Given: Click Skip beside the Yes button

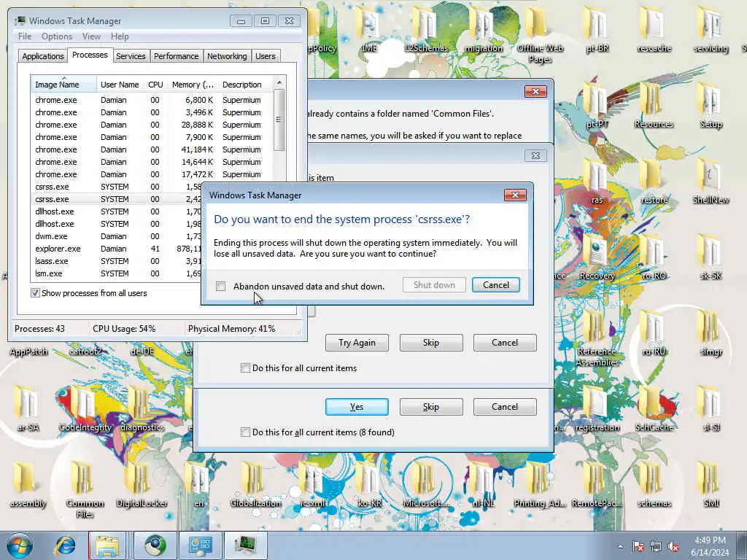Looking at the screenshot, I should coord(431,407).
